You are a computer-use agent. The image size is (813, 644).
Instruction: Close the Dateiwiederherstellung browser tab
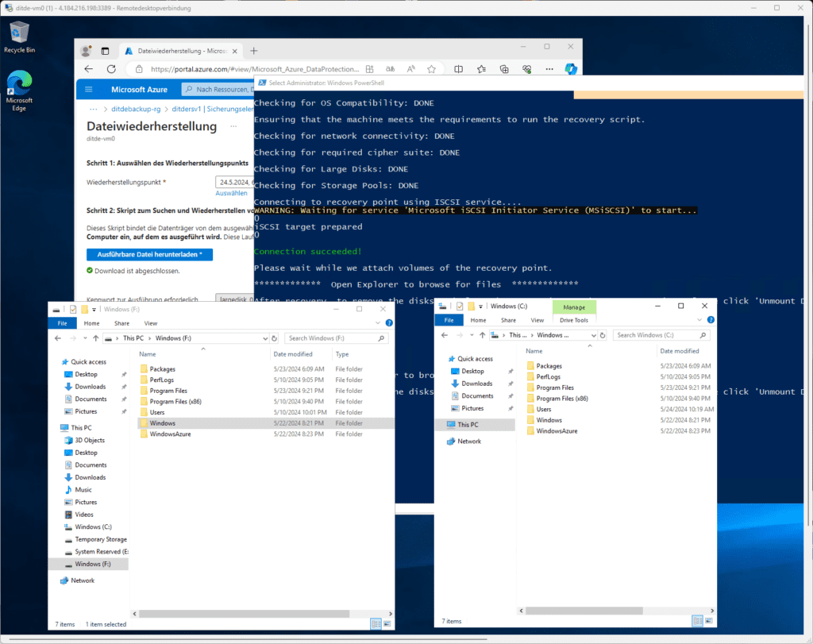pyautogui.click(x=235, y=52)
